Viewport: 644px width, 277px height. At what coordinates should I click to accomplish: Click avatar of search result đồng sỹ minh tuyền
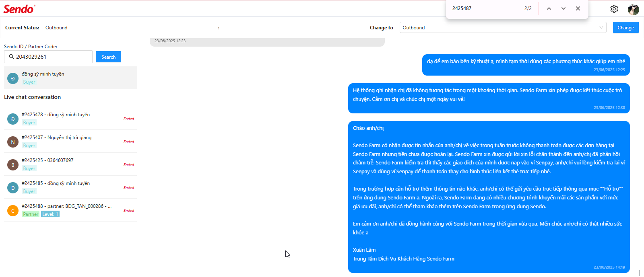click(13, 78)
